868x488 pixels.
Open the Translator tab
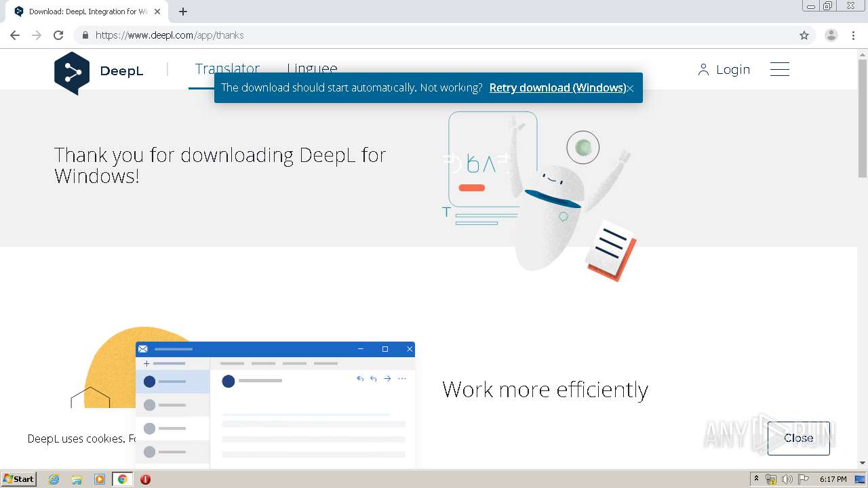227,68
